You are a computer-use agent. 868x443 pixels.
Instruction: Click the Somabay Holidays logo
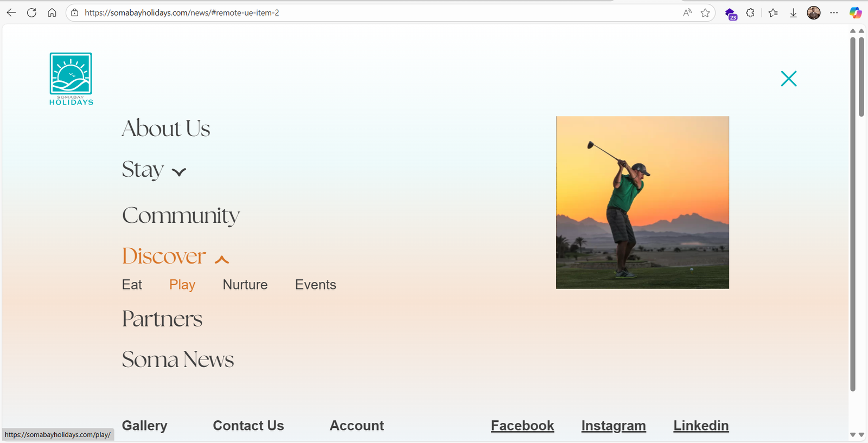71,79
